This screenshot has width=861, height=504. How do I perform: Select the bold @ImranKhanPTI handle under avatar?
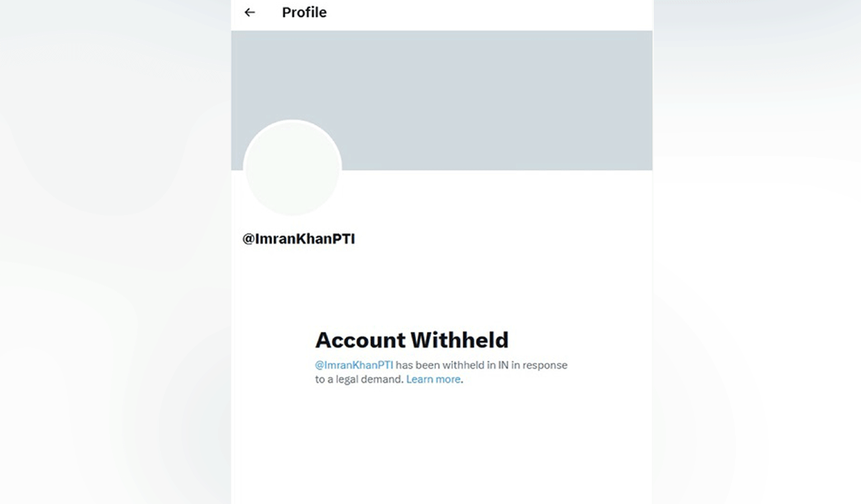(299, 239)
